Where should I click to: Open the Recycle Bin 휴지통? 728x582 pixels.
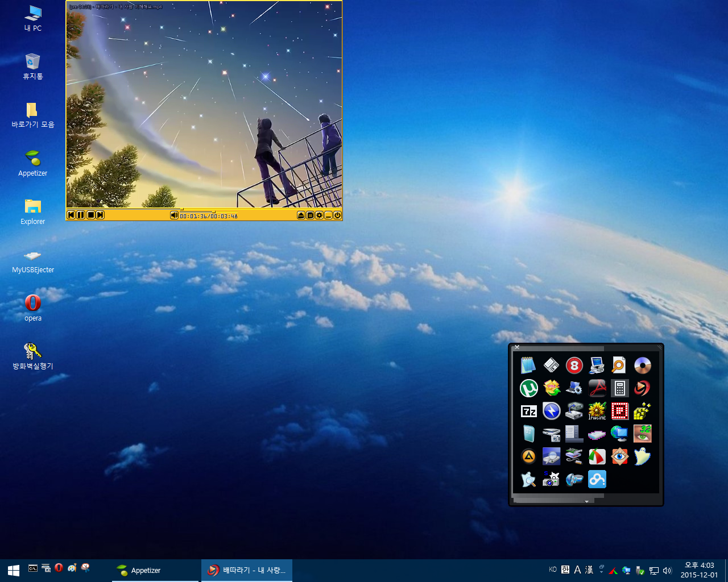(32, 66)
